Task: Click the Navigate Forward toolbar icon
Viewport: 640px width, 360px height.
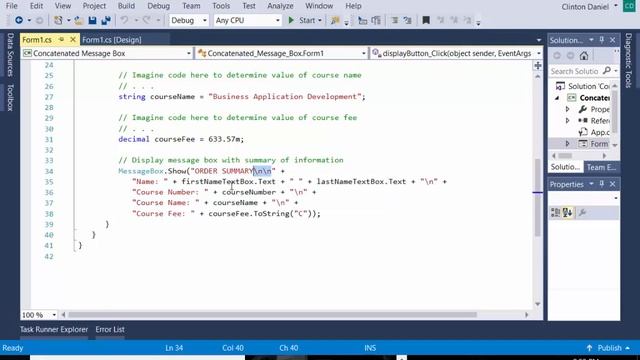Action: coord(40,20)
